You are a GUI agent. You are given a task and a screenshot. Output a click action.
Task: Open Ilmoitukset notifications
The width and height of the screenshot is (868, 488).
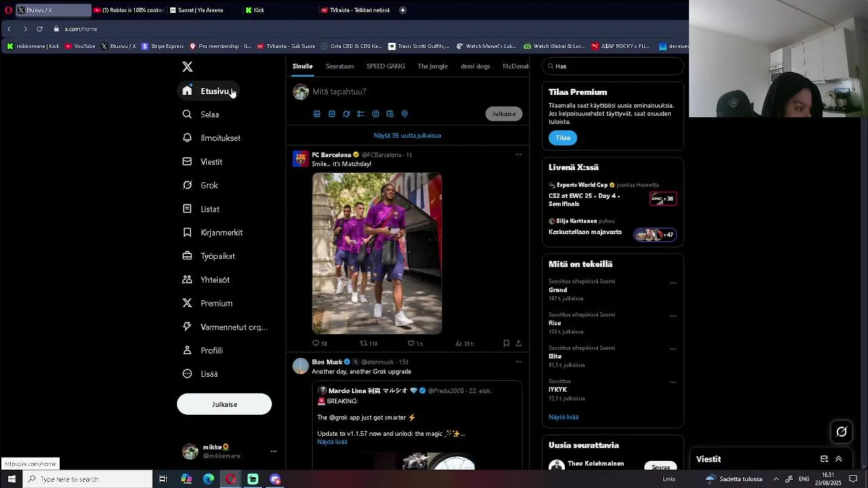(x=212, y=138)
